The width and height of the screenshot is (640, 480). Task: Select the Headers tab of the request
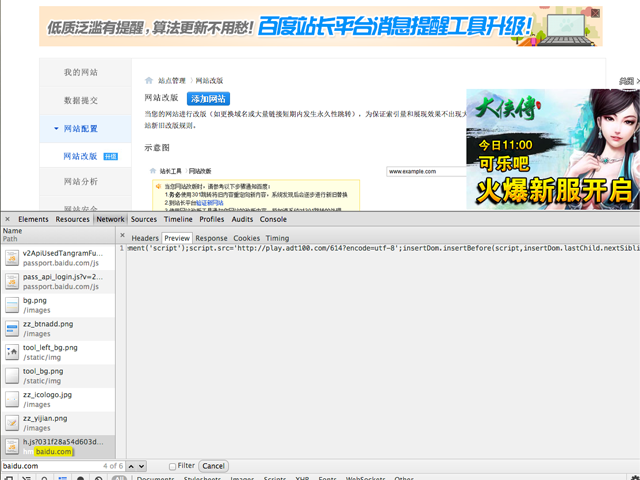click(x=145, y=238)
